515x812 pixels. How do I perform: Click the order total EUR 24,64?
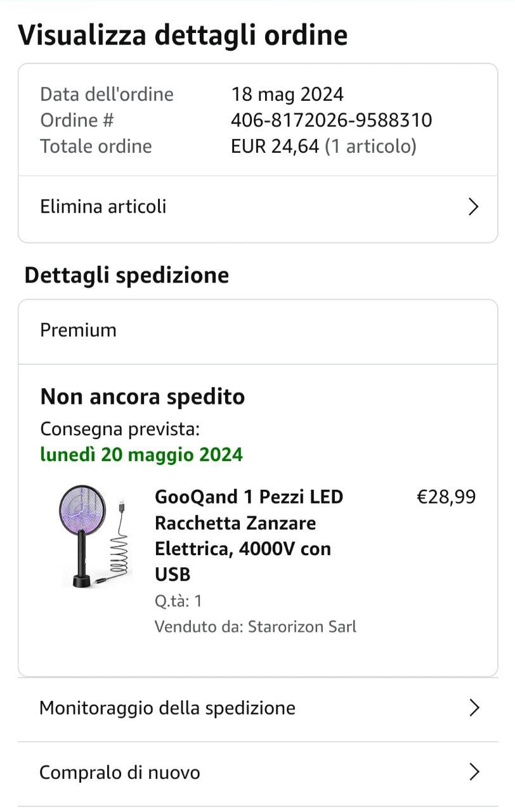click(x=275, y=147)
